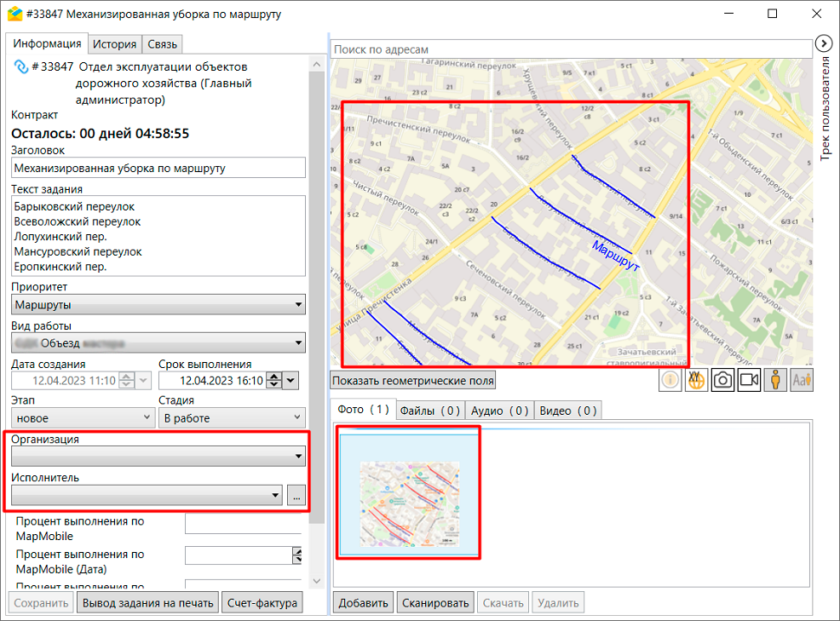This screenshot has height=621, width=840.
Task: Click the orange person icon
Action: pyautogui.click(x=775, y=381)
